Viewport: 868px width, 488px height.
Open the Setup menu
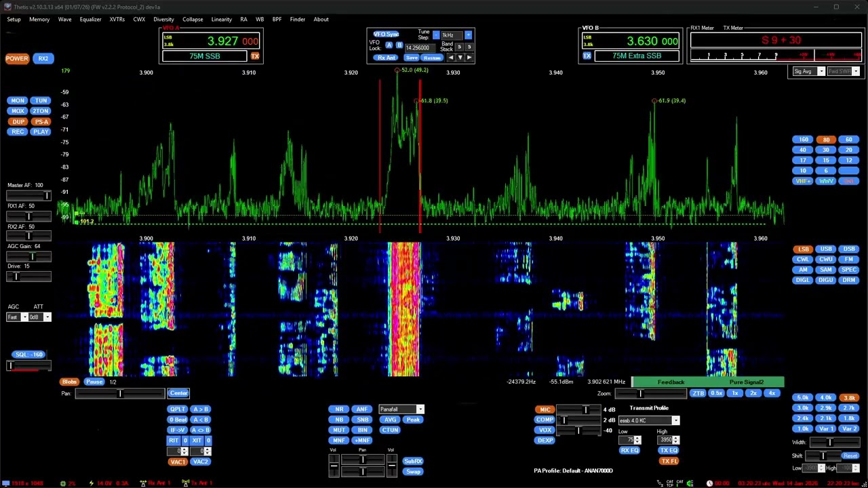14,19
